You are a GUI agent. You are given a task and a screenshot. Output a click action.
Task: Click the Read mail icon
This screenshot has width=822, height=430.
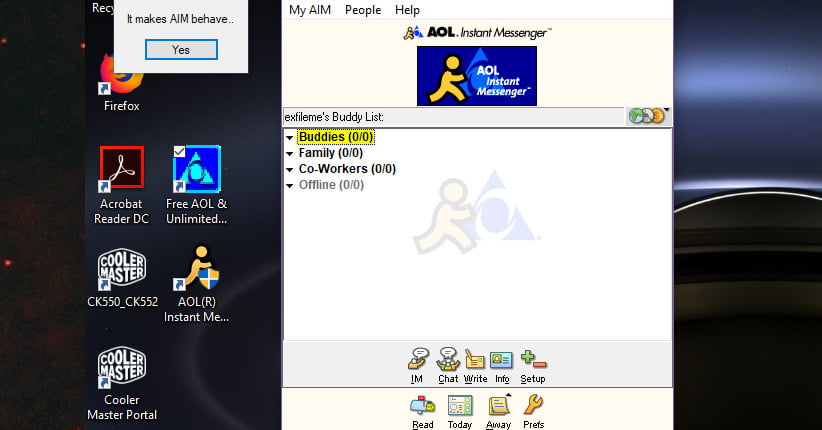pos(423,412)
